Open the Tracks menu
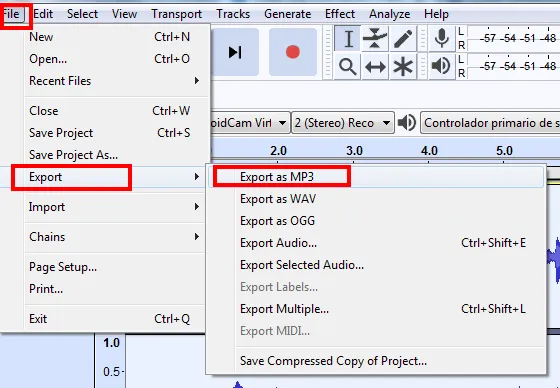Screen dimensions: 560x388 click(x=233, y=14)
